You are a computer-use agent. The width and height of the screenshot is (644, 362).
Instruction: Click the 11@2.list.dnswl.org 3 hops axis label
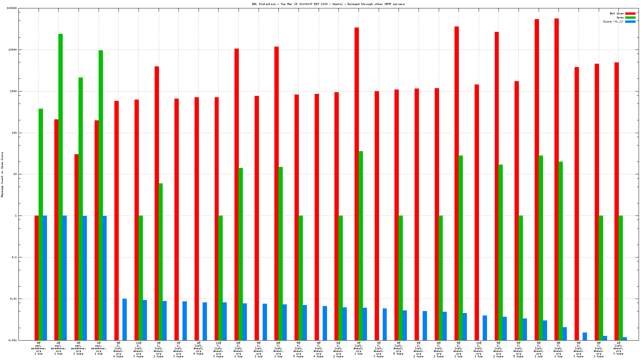tap(138, 350)
